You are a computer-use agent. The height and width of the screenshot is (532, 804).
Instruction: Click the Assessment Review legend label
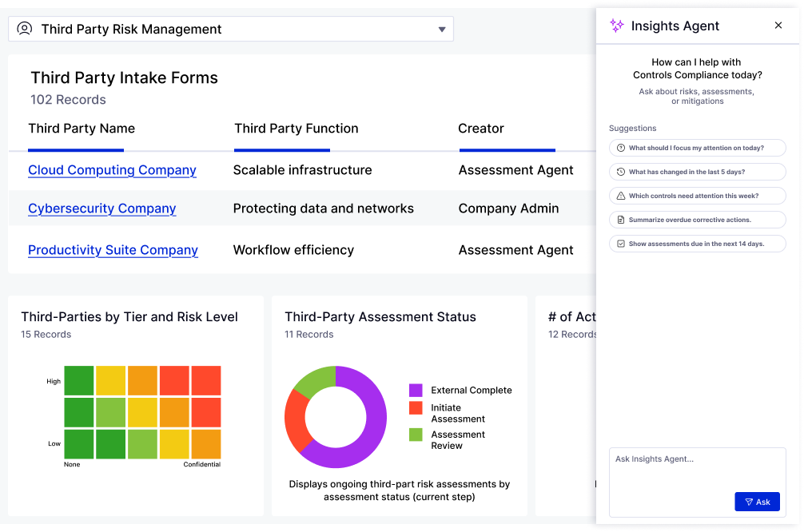458,440
